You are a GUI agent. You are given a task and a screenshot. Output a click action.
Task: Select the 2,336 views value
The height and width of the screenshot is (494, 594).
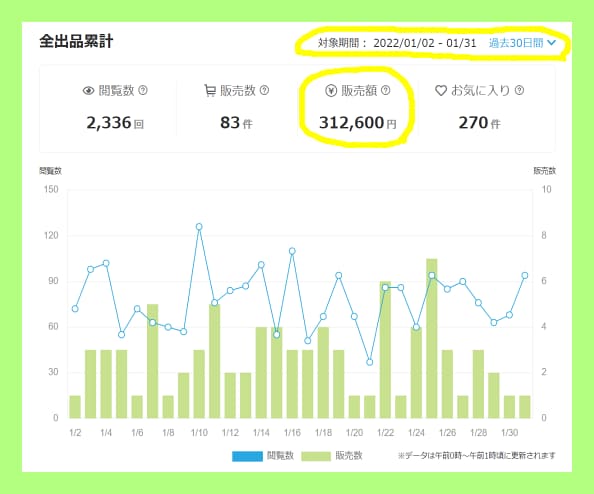point(109,123)
